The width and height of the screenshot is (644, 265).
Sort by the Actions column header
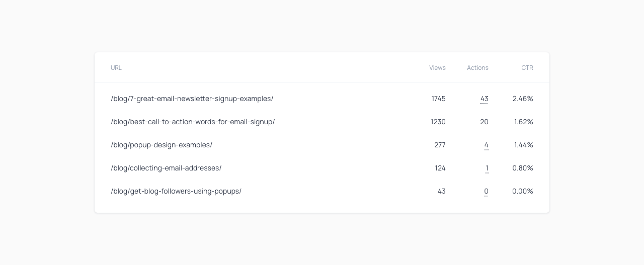[477, 68]
